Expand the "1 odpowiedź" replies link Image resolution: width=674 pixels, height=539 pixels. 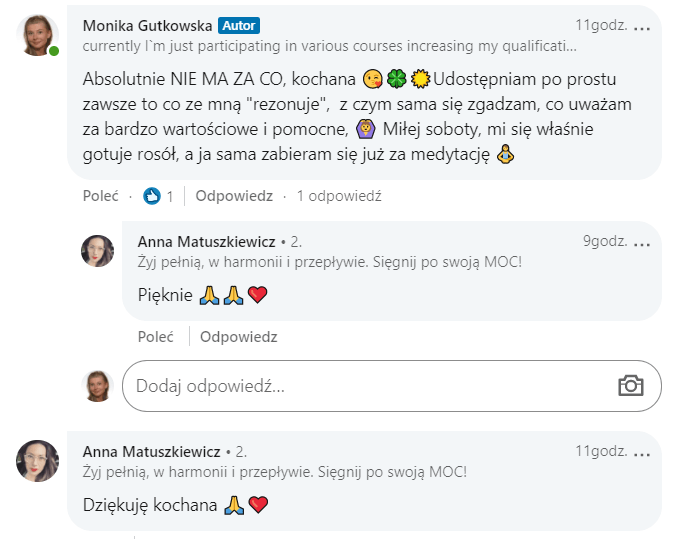pos(339,196)
